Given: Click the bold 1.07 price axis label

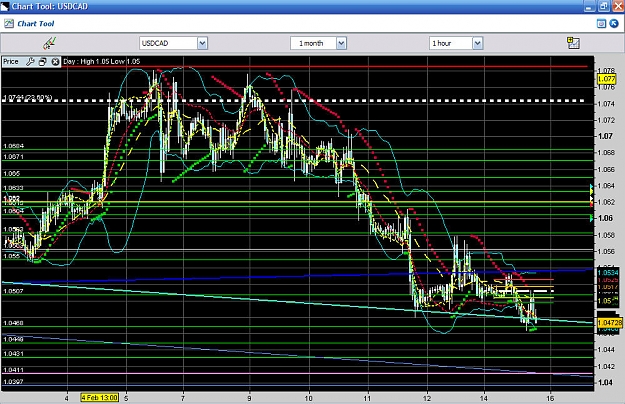Looking at the screenshot, I should pyautogui.click(x=605, y=136).
